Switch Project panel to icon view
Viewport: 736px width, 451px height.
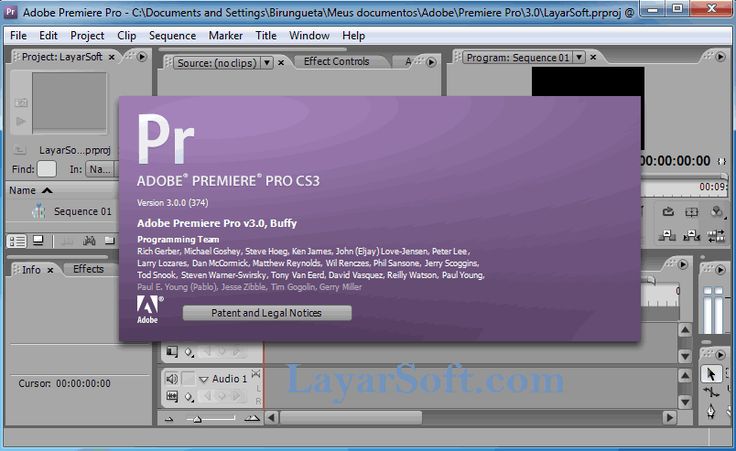pyautogui.click(x=38, y=241)
